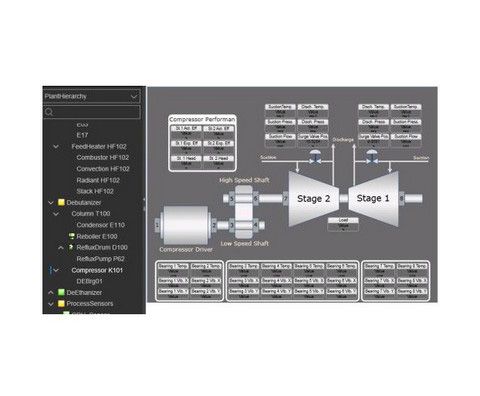The height and width of the screenshot is (396, 480).
Task: Click the Load value box under compressor
Action: point(343,225)
